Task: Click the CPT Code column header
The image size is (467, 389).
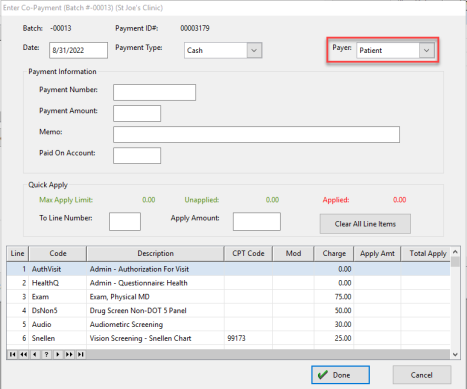Action: pos(248,253)
